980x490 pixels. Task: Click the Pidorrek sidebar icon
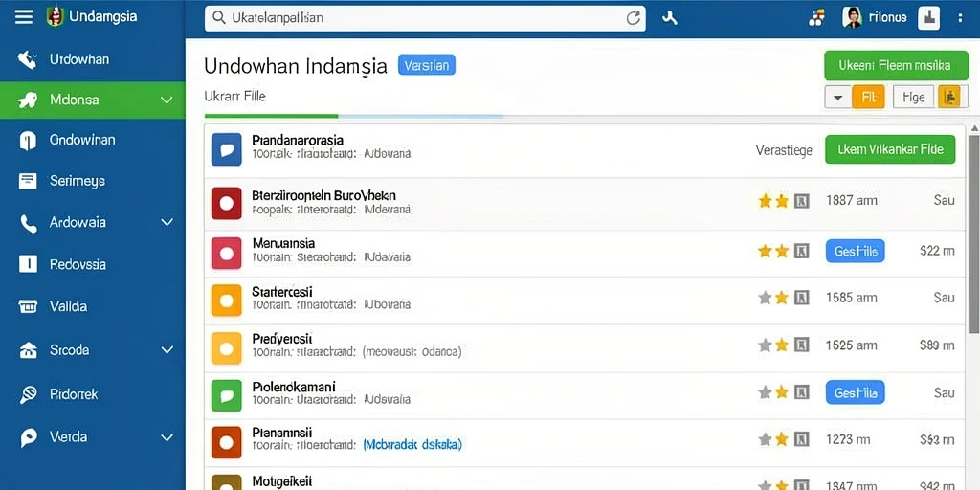[x=28, y=394]
